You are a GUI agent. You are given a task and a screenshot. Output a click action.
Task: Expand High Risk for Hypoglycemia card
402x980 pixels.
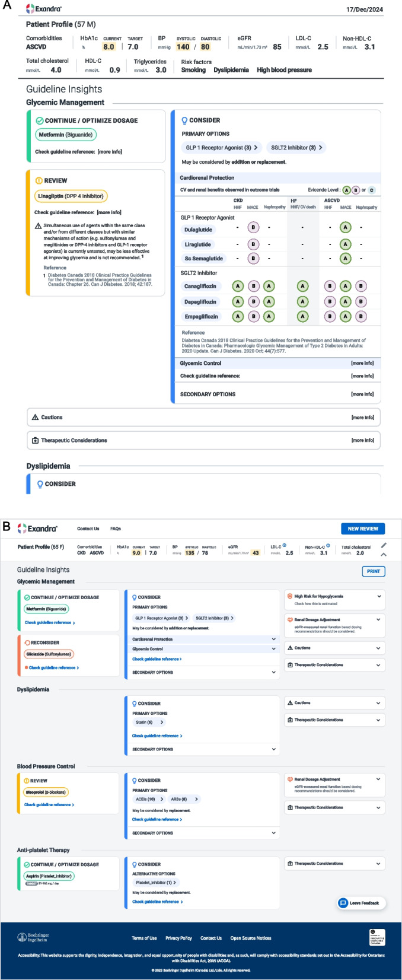[x=334, y=599]
